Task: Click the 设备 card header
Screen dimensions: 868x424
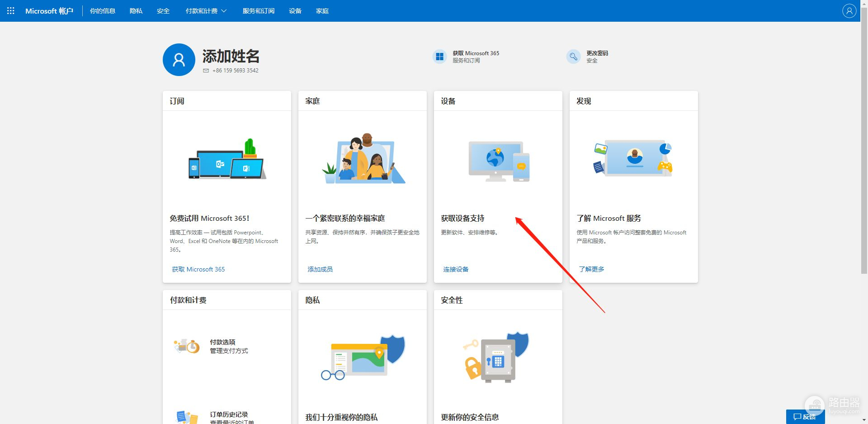Action: 448,101
